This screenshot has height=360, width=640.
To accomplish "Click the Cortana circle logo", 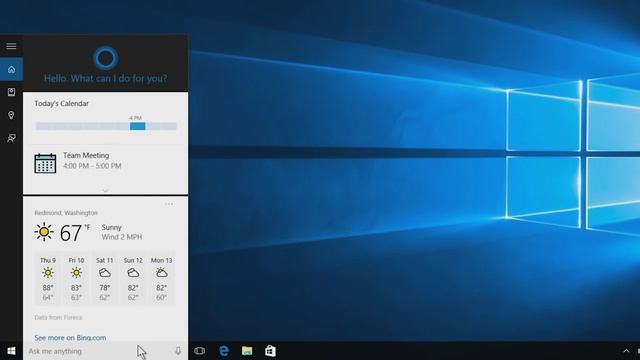I will [106, 58].
